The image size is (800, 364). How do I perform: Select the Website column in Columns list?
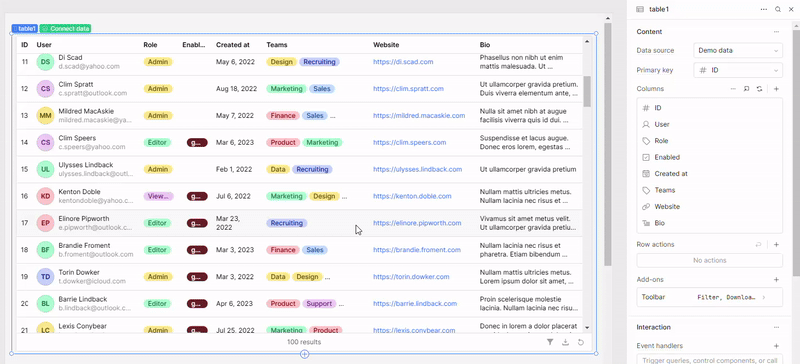coord(710,207)
